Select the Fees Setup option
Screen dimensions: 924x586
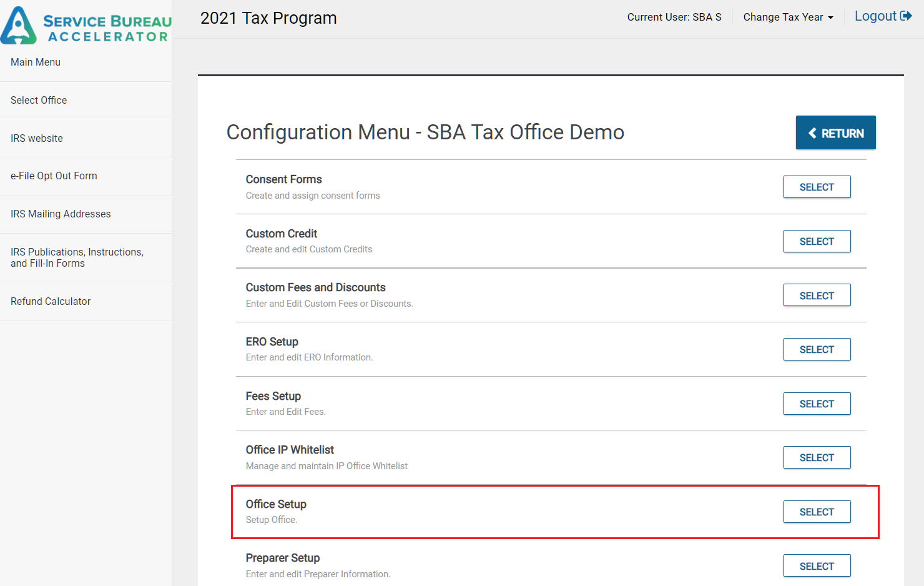[817, 404]
